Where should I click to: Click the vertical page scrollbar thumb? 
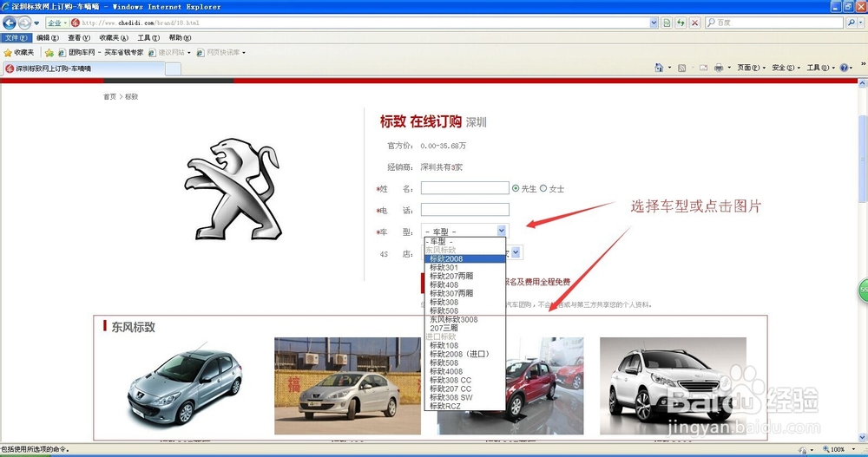click(863, 160)
